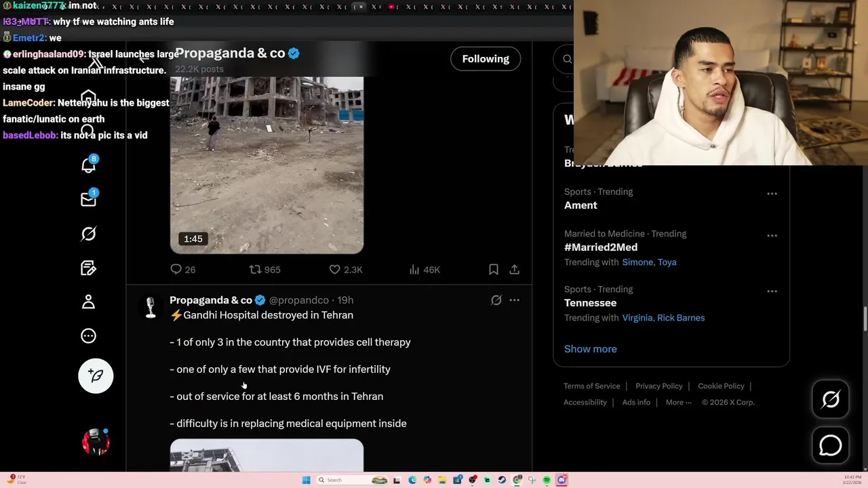
Task: Open the Terms of Service link
Action: [592, 386]
